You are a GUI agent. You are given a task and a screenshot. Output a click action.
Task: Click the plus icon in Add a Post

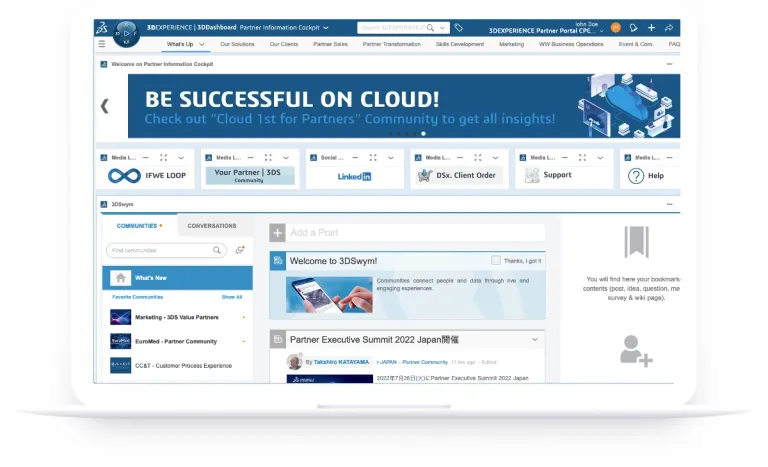tap(278, 233)
